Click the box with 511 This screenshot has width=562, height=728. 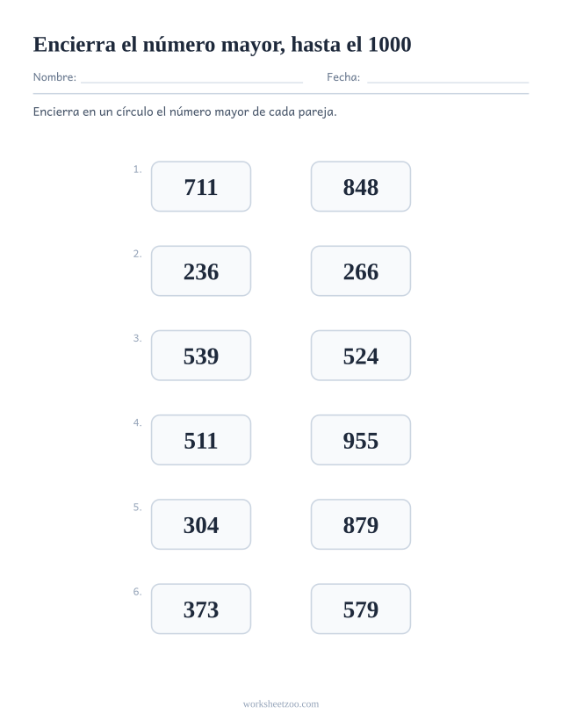(x=201, y=440)
